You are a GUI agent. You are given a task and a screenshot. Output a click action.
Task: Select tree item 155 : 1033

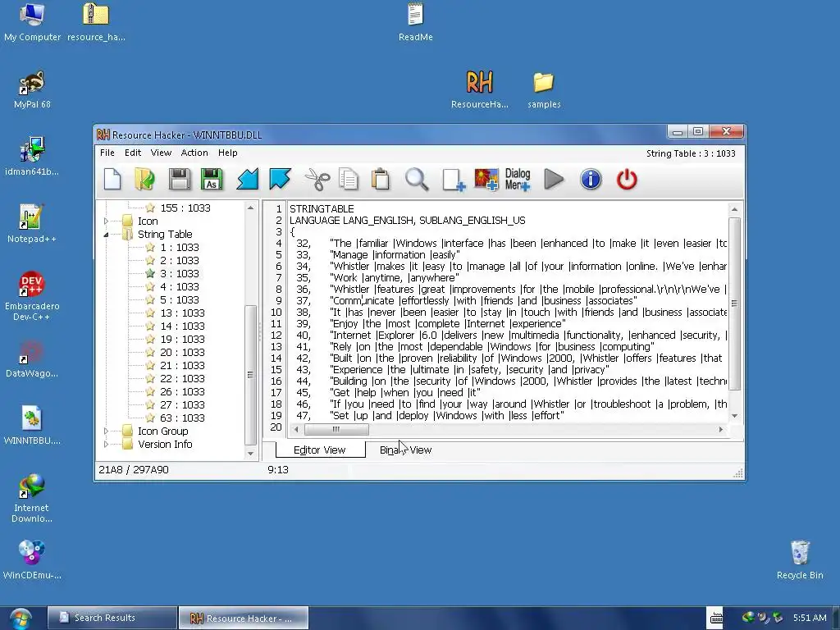point(185,208)
